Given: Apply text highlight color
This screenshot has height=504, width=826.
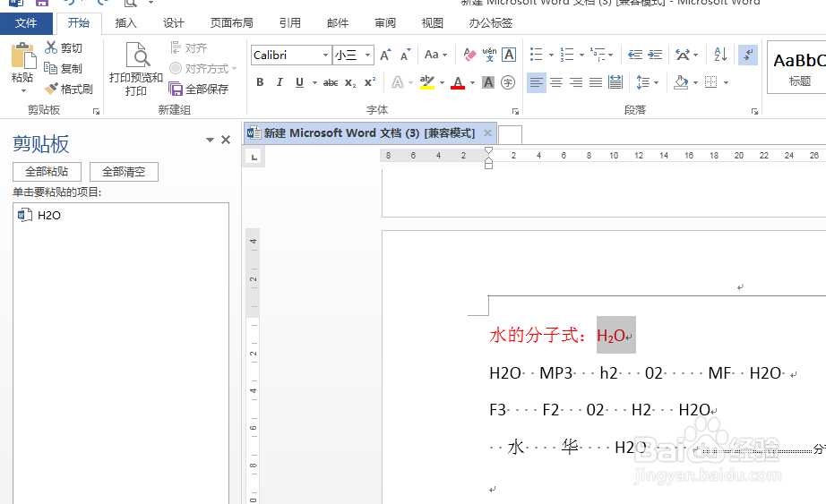Looking at the screenshot, I should [427, 82].
